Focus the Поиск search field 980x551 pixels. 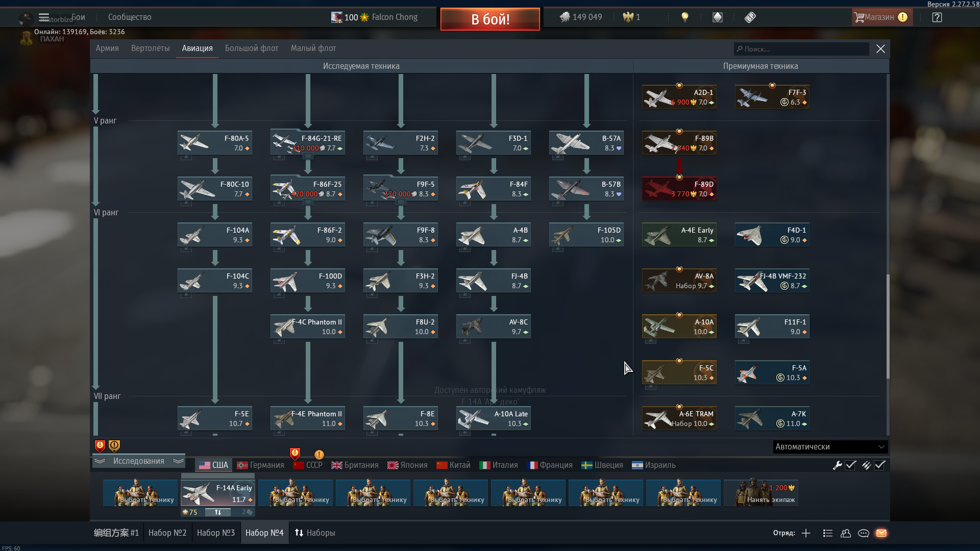point(801,49)
